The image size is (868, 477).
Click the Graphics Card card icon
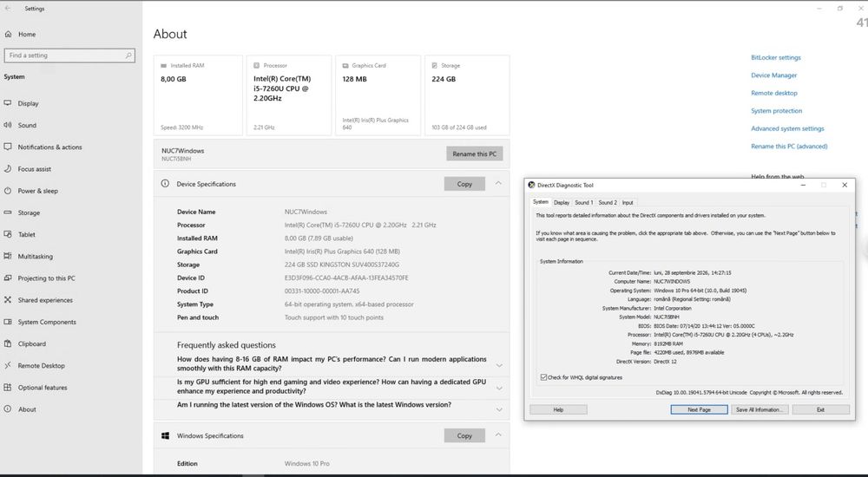345,65
